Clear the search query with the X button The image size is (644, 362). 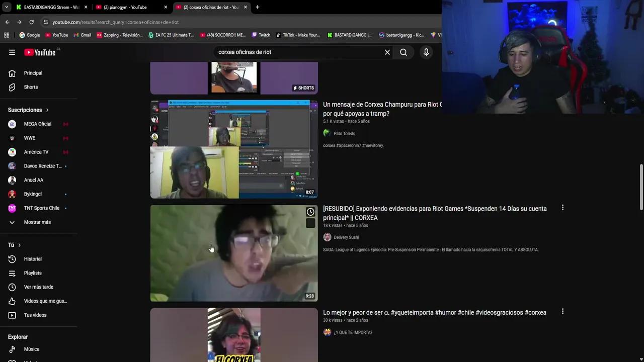(x=387, y=52)
